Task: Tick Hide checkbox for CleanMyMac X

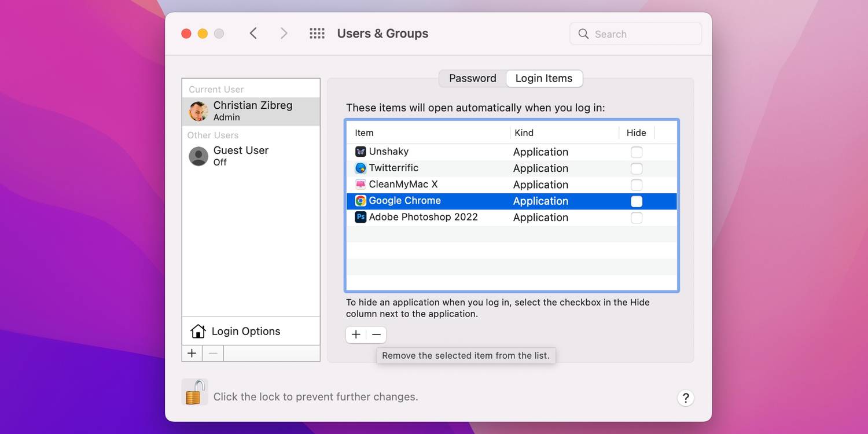Action: point(636,185)
